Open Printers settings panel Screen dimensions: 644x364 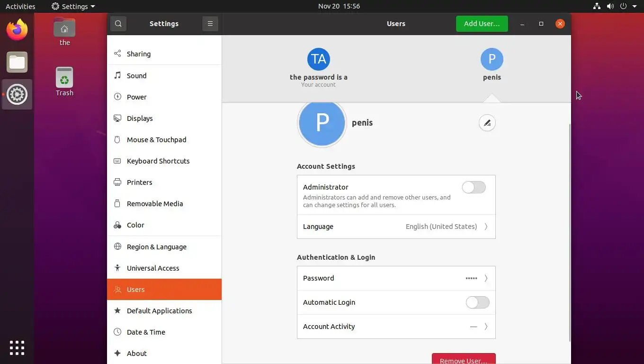(x=164, y=182)
